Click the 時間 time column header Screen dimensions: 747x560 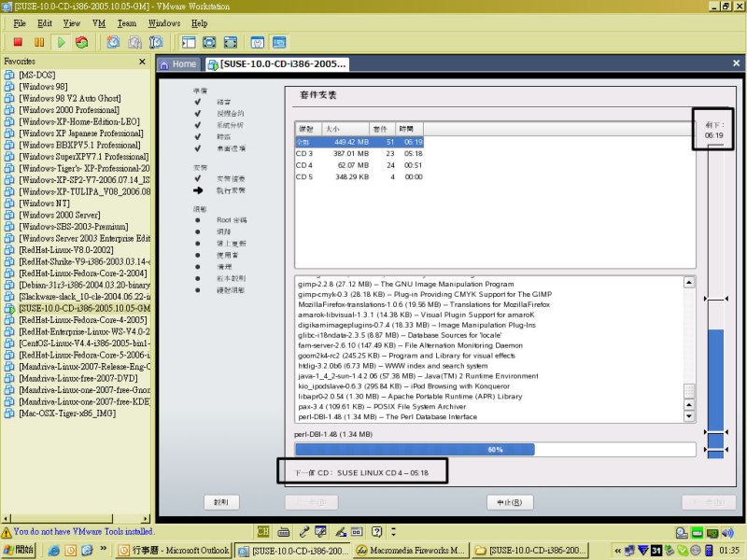click(x=409, y=129)
